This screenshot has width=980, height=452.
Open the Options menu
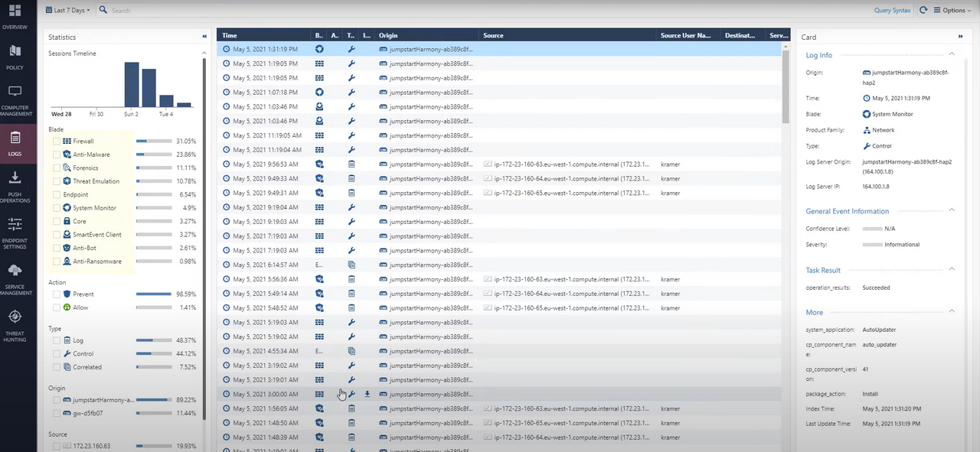coord(952,10)
